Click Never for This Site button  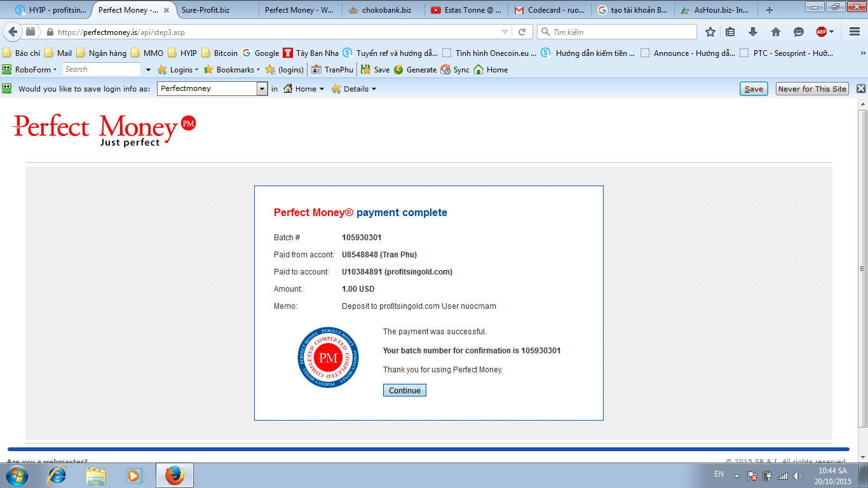pyautogui.click(x=812, y=89)
